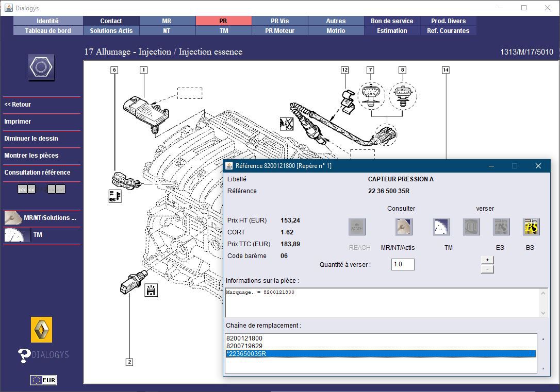Click the Quantité à verser input field

click(x=403, y=264)
